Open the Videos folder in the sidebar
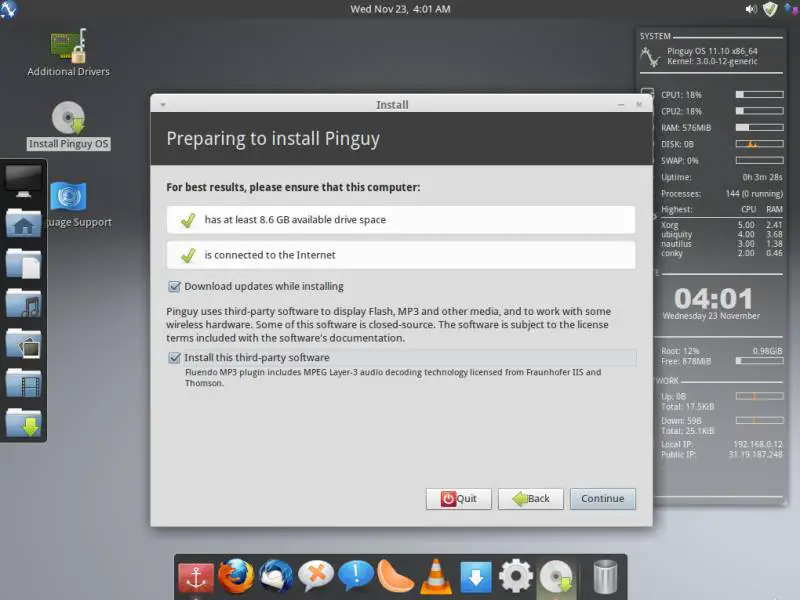 (x=23, y=383)
